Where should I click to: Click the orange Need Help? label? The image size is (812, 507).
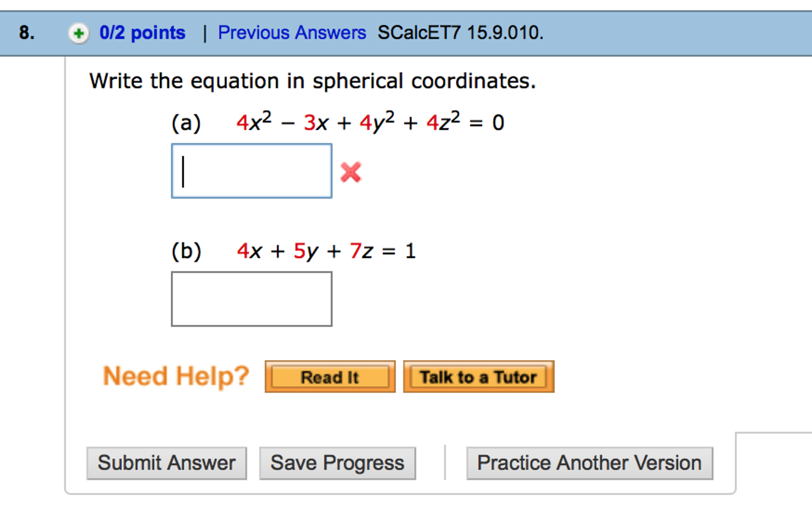click(176, 376)
